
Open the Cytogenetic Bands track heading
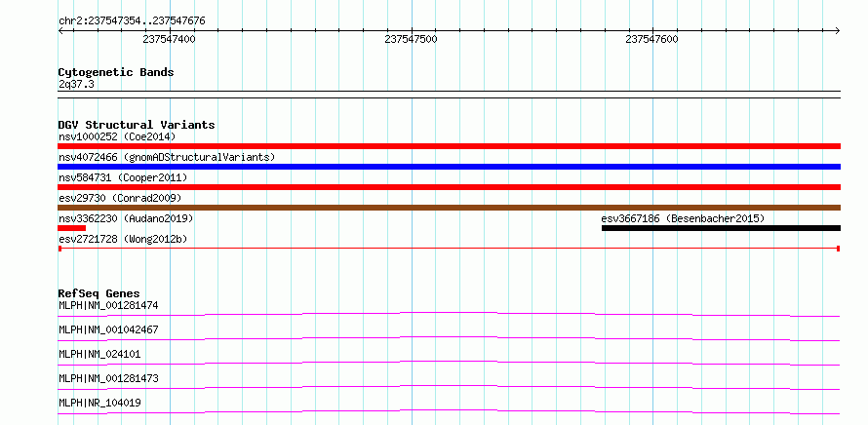click(116, 72)
